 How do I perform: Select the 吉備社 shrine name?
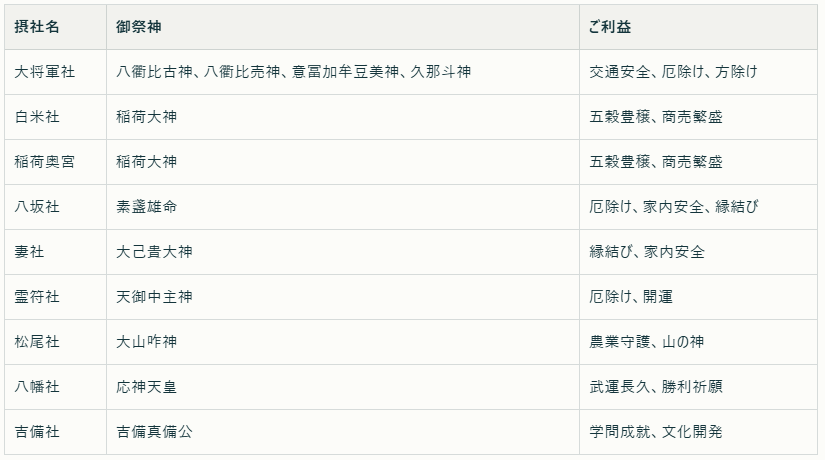(37, 432)
